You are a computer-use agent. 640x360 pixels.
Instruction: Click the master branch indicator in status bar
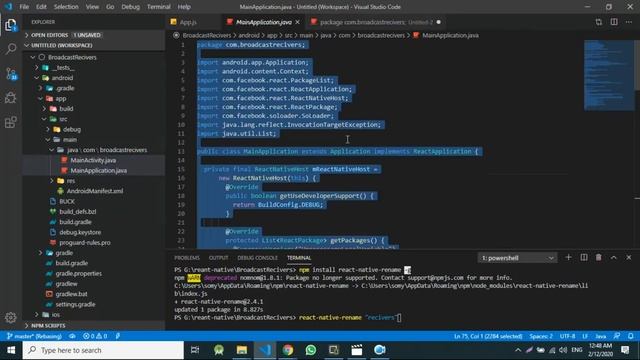34,336
